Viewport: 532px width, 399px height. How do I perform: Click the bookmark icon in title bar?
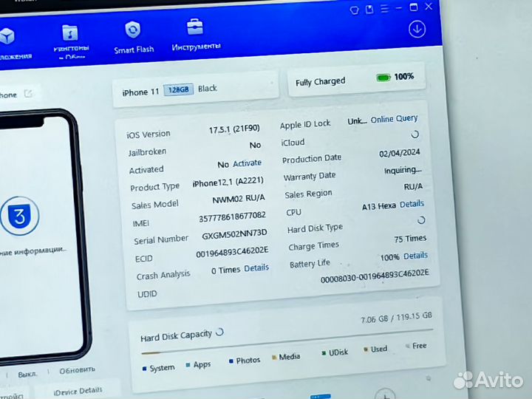[369, 9]
